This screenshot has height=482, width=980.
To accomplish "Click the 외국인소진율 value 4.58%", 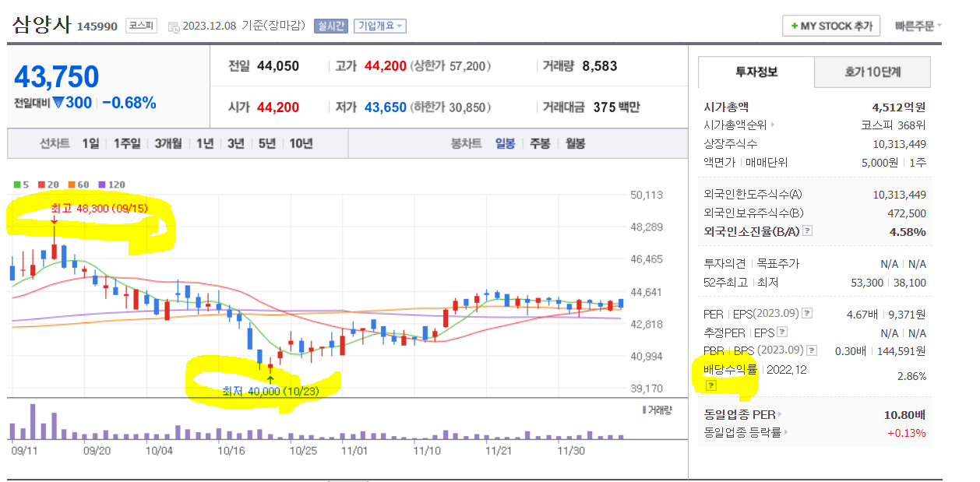I will point(908,231).
